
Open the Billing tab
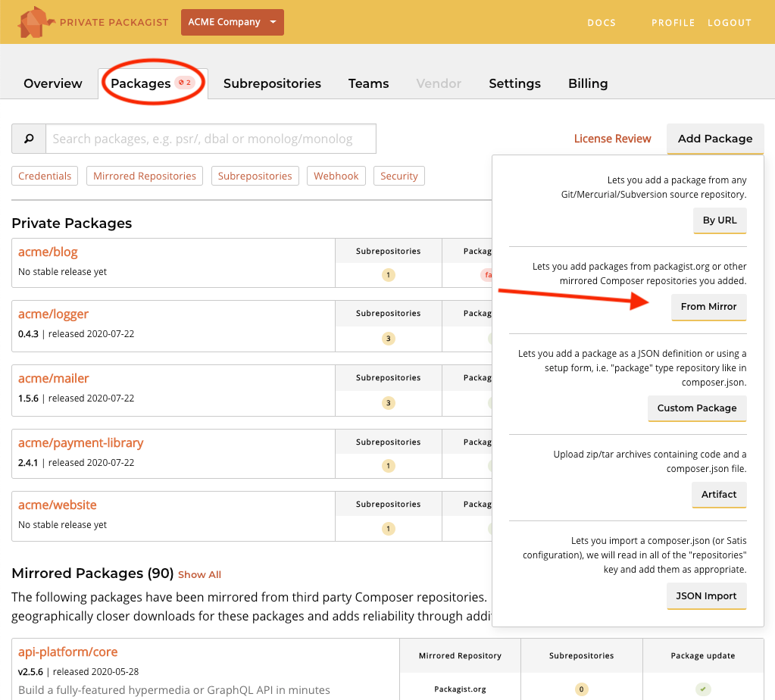[x=587, y=83]
